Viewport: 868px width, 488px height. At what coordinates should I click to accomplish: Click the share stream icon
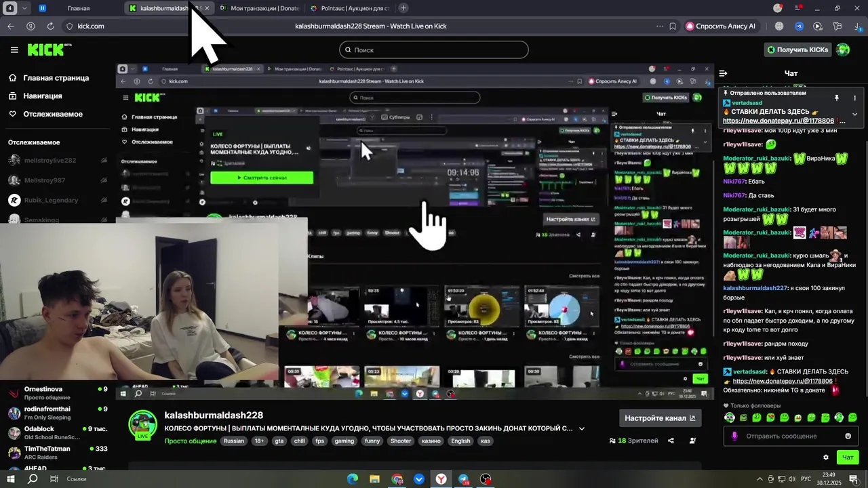pos(671,441)
